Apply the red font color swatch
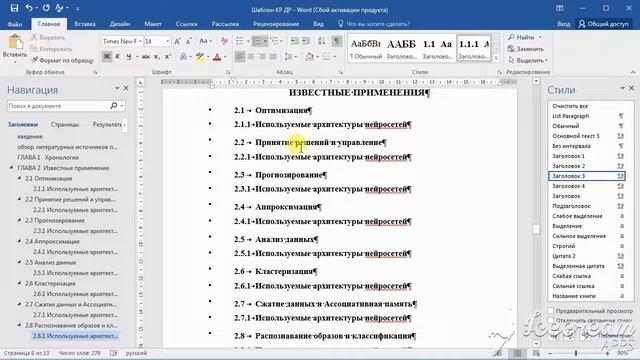The height and width of the screenshot is (360, 640). (x=217, y=57)
